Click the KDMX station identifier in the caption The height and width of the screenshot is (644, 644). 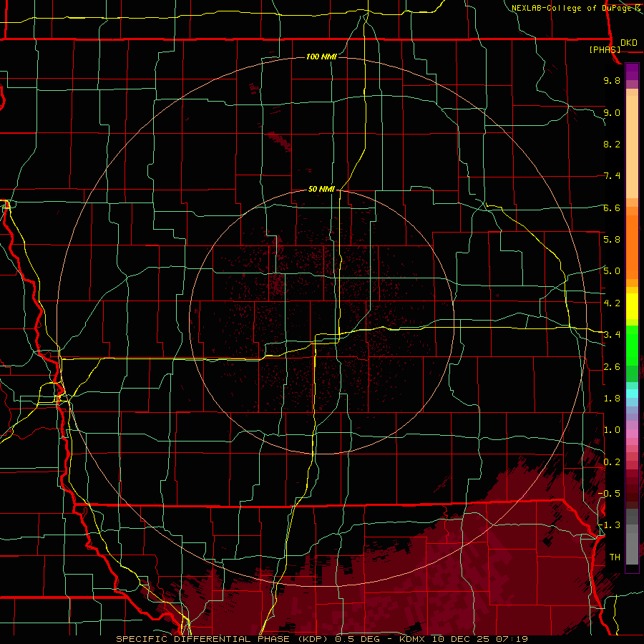pos(413,639)
